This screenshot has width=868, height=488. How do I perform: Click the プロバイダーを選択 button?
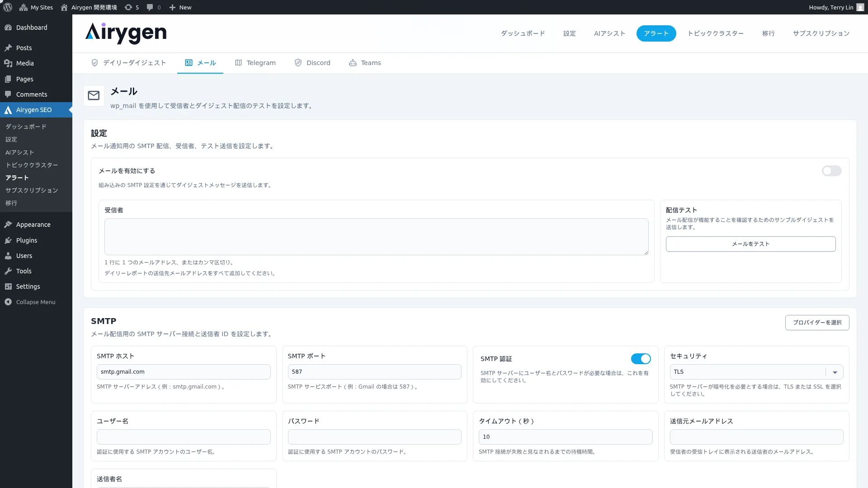[817, 323]
